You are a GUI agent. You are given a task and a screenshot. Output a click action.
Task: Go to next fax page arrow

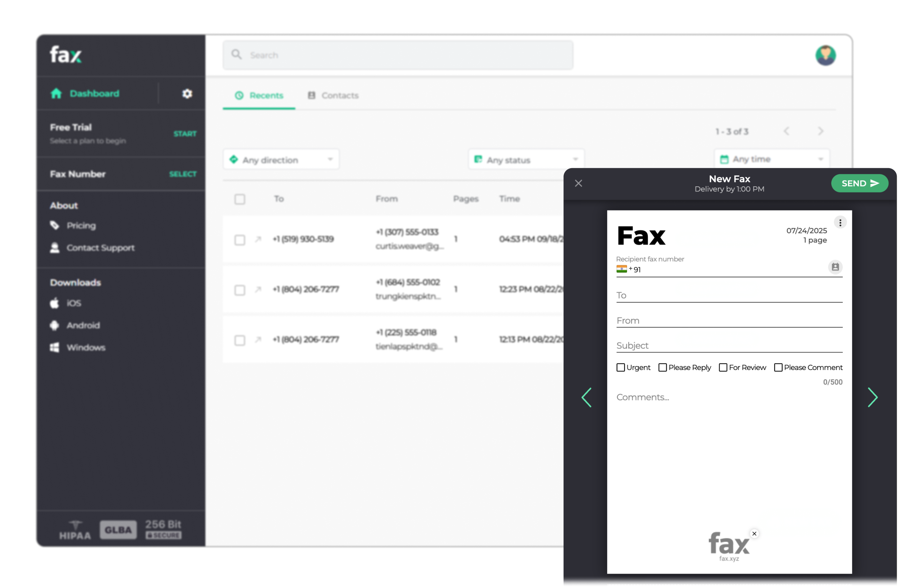pos(872,398)
